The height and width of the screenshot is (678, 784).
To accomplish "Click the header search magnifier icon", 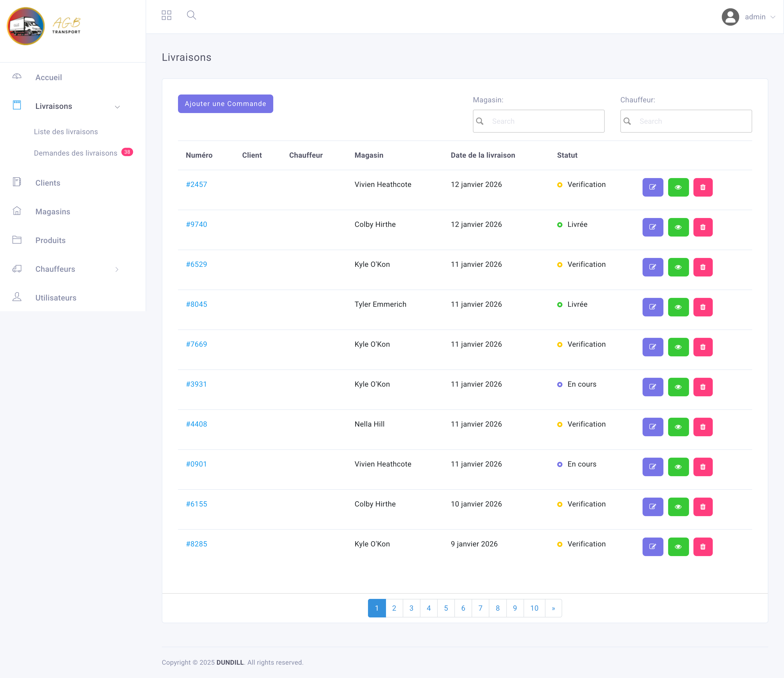I will coord(192,15).
